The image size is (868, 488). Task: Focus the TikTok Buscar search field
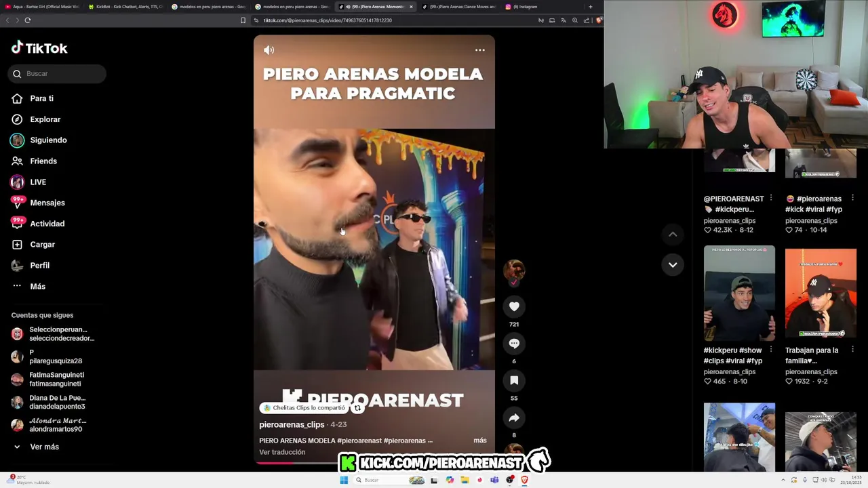pyautogui.click(x=57, y=74)
